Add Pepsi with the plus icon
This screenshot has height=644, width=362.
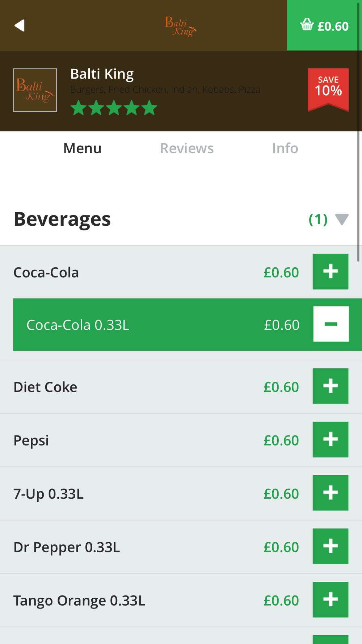pyautogui.click(x=331, y=439)
